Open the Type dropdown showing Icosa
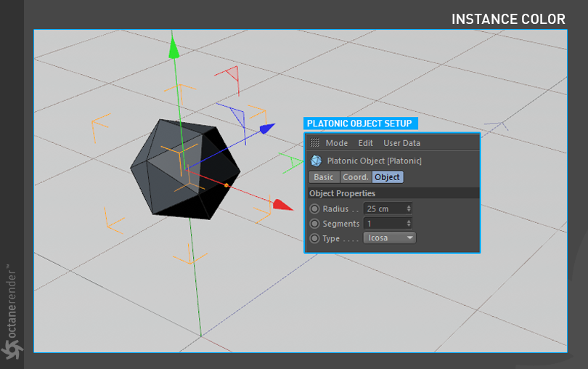Image resolution: width=588 pixels, height=369 pixels. pyautogui.click(x=389, y=238)
